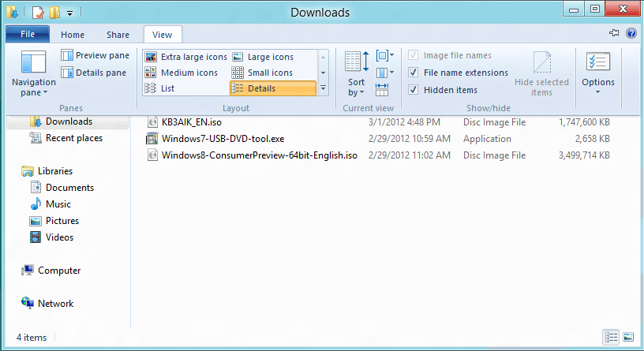Select file Windows7-USB-DVD-tool.exe
This screenshot has width=644, height=351.
pos(223,139)
